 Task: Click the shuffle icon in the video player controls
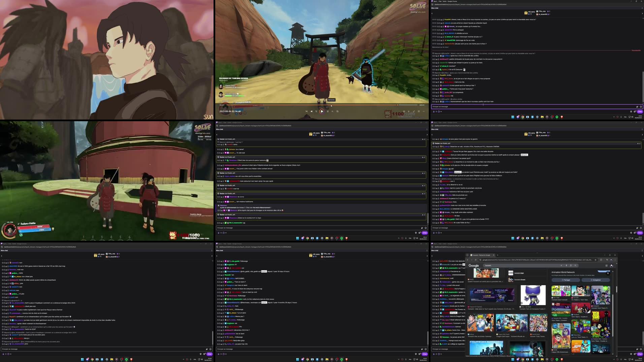click(307, 111)
